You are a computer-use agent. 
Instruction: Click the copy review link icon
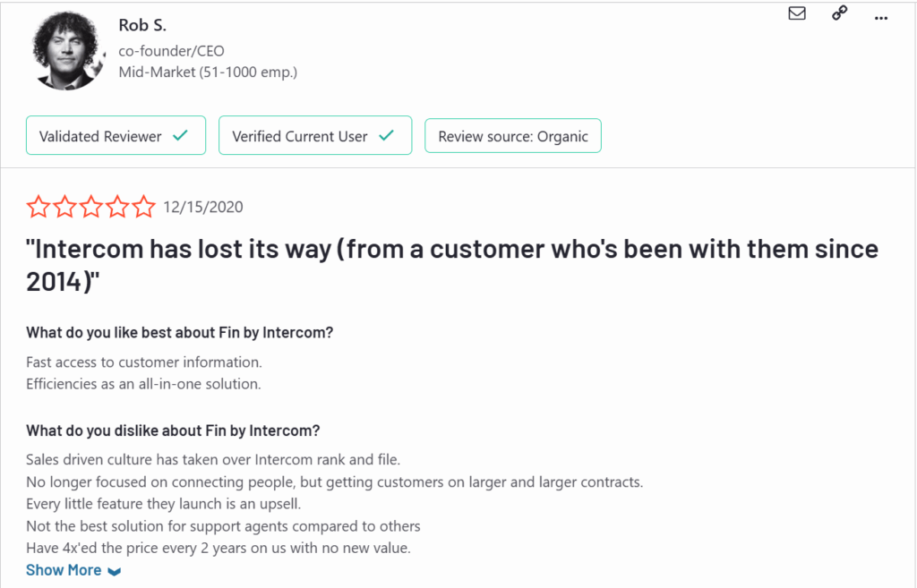click(839, 13)
